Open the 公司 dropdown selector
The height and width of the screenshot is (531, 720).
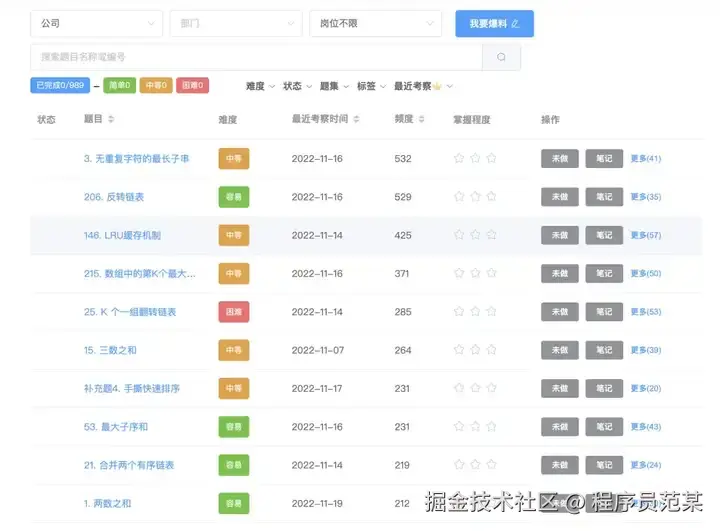click(96, 23)
